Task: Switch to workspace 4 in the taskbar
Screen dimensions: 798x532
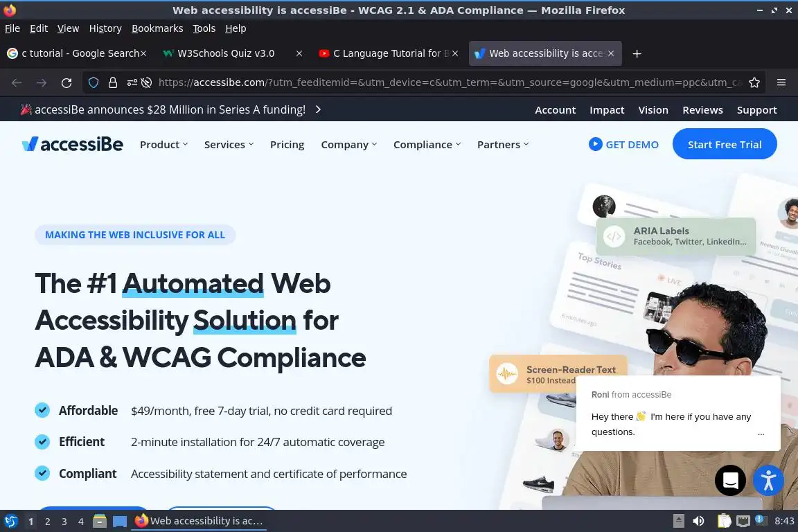Action: pyautogui.click(x=81, y=522)
